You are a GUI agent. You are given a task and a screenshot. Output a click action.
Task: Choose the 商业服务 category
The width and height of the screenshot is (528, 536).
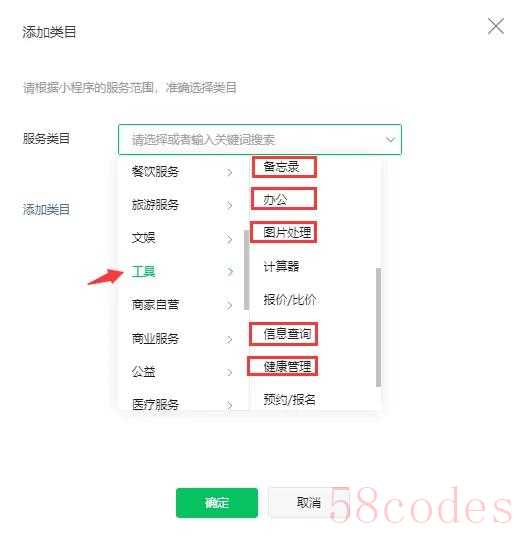point(155,338)
